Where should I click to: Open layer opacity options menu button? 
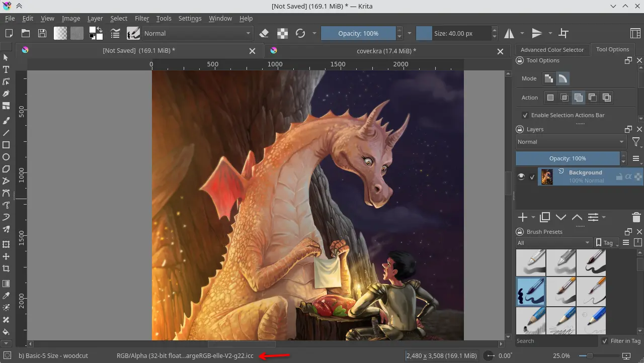pyautogui.click(x=636, y=158)
